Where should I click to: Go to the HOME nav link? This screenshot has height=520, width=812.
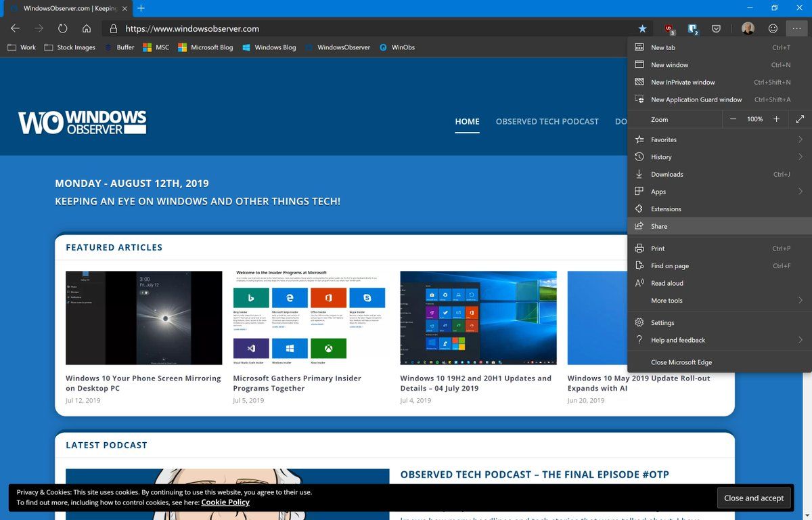pos(467,122)
